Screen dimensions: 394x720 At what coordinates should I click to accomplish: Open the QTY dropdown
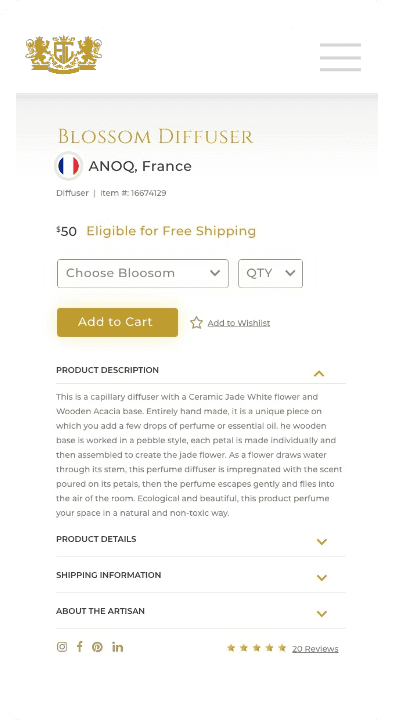coord(270,273)
